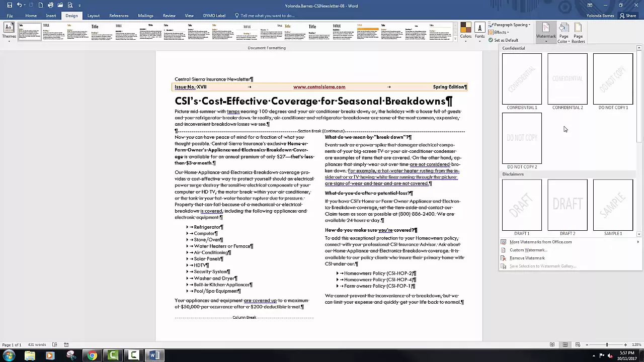Click the watermark gallery scroll down arrow
The width and height of the screenshot is (644, 362).
point(639,234)
